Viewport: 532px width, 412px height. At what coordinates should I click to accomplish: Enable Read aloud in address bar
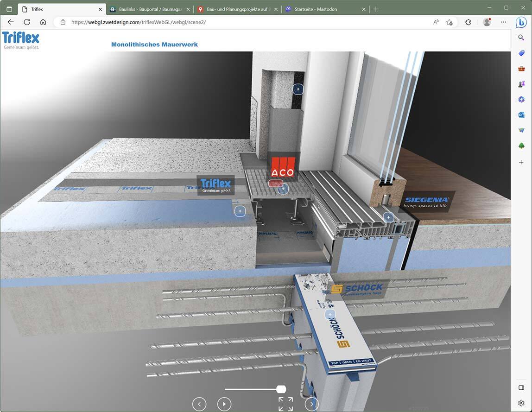coord(436,22)
